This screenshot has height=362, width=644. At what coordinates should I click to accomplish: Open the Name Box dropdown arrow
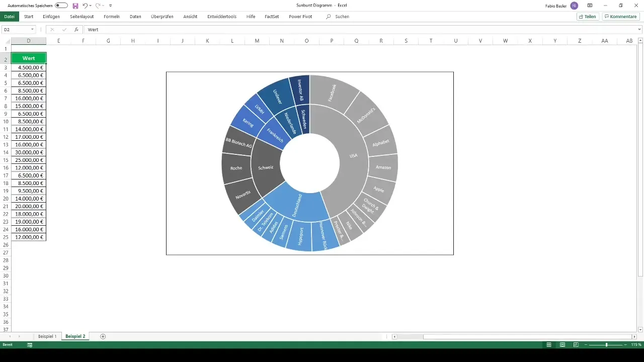tap(32, 30)
